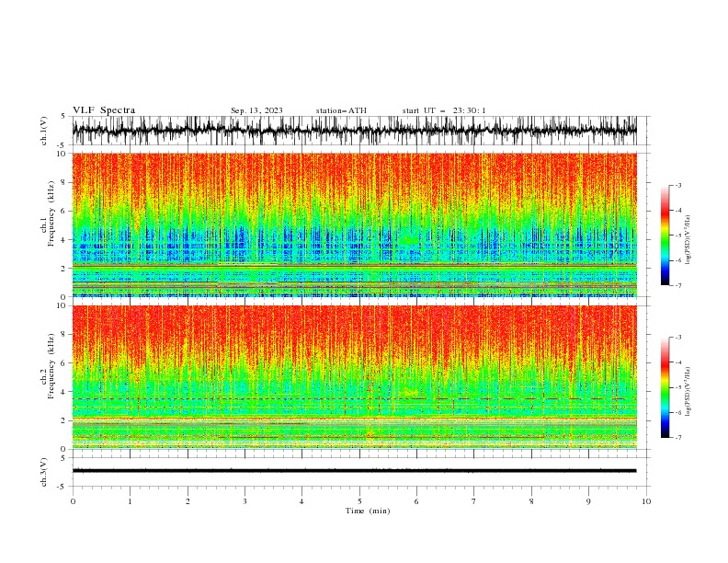Viewport: 728px width, 563px height.
Task: Click the "ch.2 Frequency (kHz)" axis label
Action: (x=48, y=366)
